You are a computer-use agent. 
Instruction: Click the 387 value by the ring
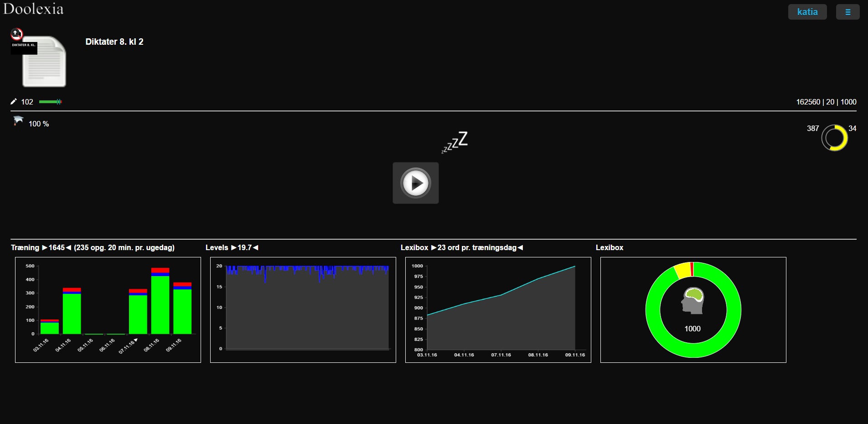pyautogui.click(x=813, y=128)
